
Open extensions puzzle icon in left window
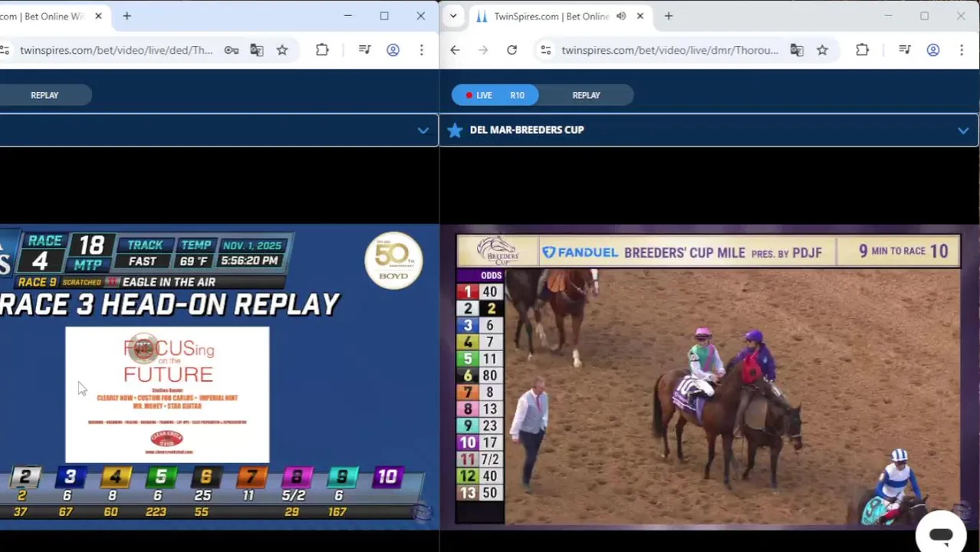(x=322, y=50)
